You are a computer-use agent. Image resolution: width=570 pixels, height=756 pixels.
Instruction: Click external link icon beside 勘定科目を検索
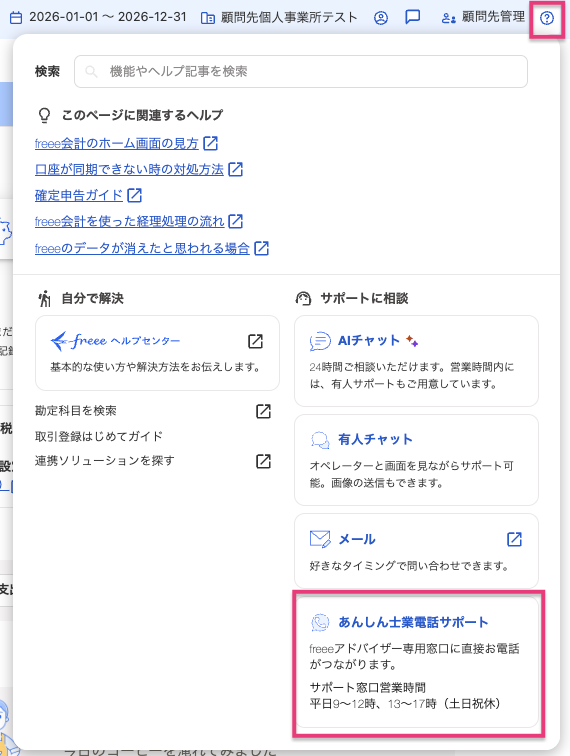point(263,411)
